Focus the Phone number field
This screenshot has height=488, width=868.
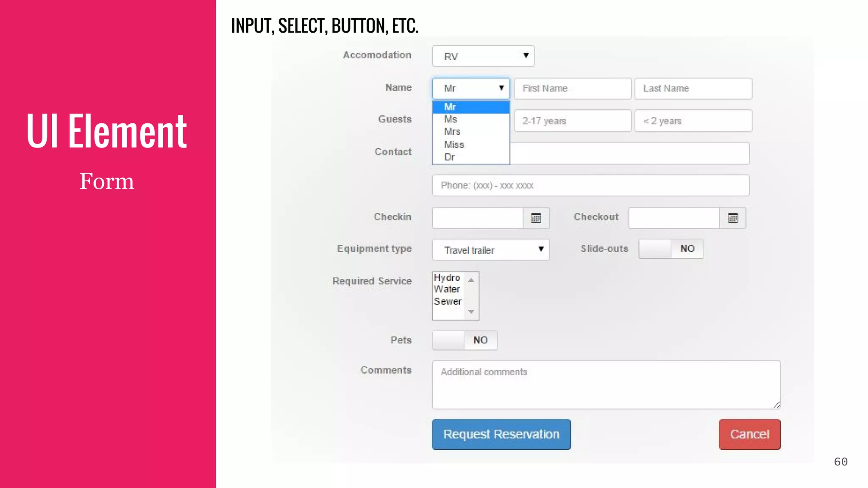591,186
